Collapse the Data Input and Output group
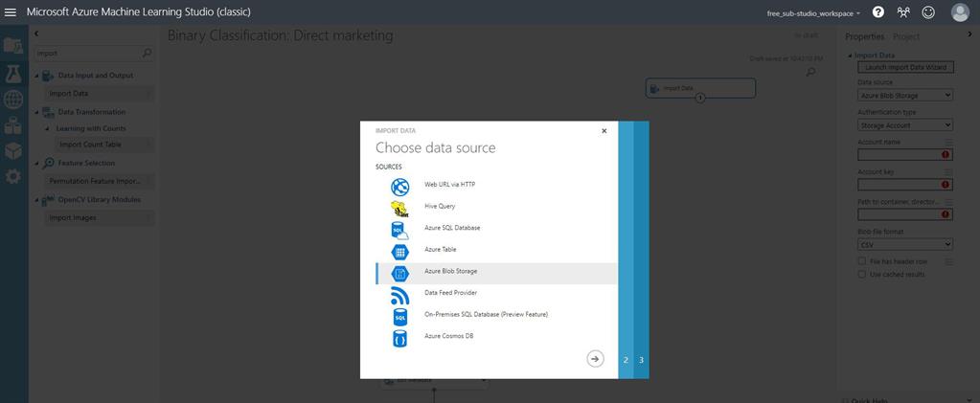The height and width of the screenshot is (403, 980). [36, 76]
